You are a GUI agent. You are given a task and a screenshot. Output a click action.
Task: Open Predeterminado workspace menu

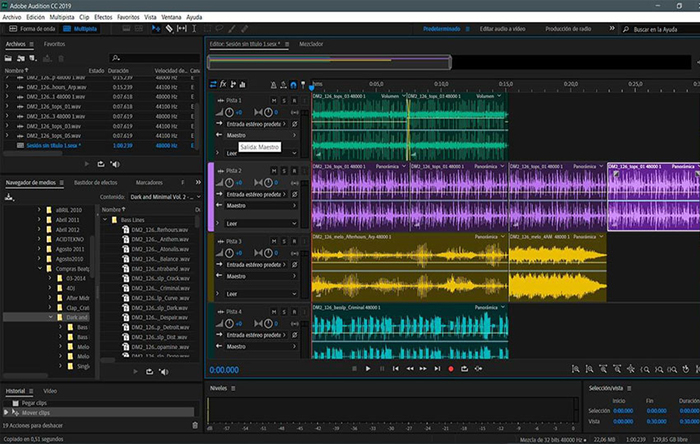pyautogui.click(x=467, y=29)
